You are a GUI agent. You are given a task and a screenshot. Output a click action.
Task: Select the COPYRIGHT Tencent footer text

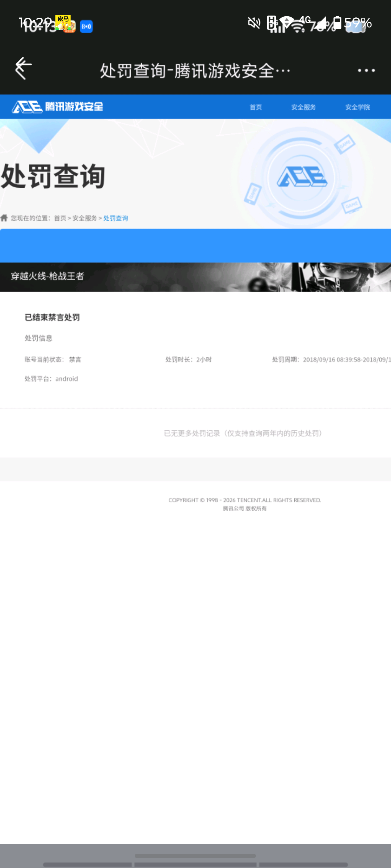[x=245, y=500]
